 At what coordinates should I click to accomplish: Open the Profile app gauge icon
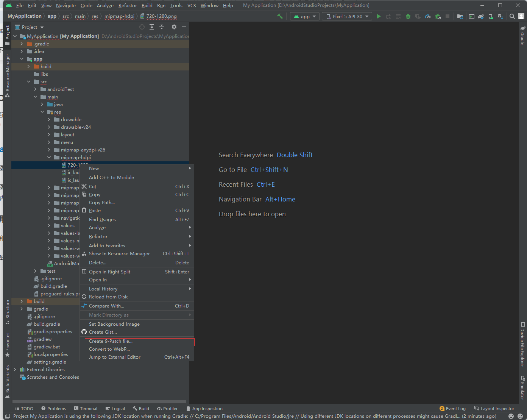[x=428, y=16]
